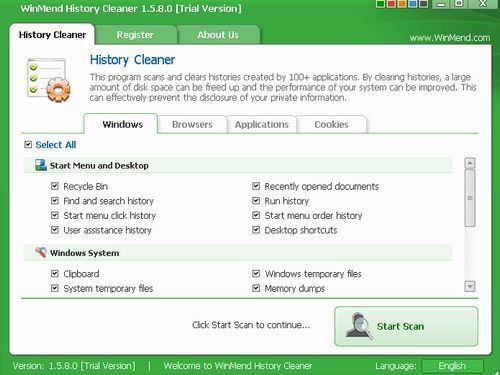Choose the red theme color swatch
The image size is (500, 375).
(x=391, y=4)
